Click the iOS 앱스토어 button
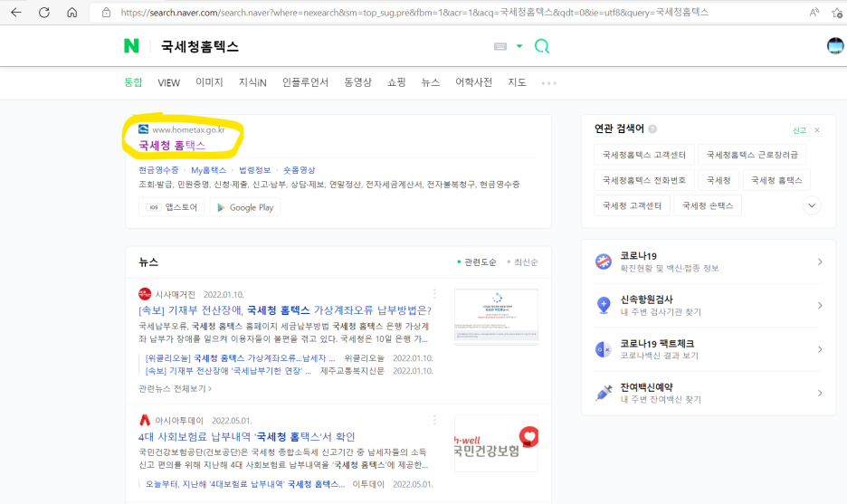The height and width of the screenshot is (504, 847). [172, 207]
